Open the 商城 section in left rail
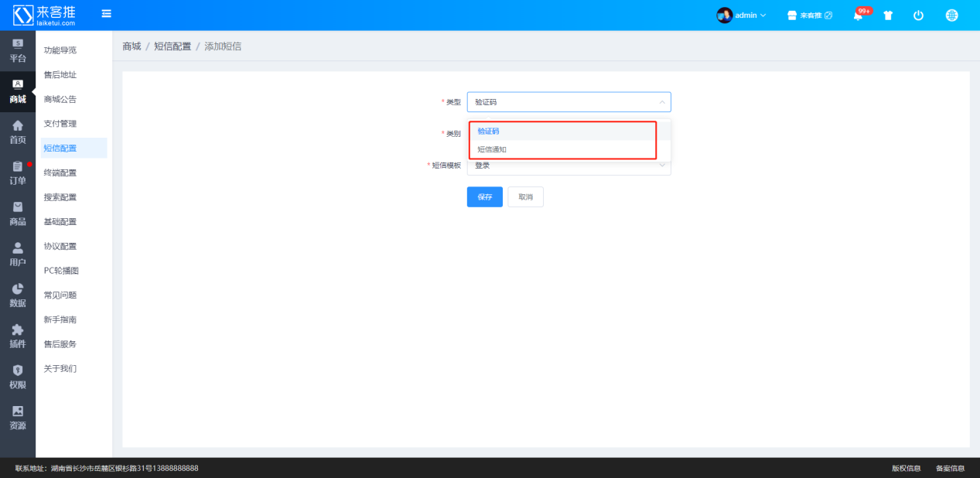Image resolution: width=980 pixels, height=478 pixels. [18, 91]
